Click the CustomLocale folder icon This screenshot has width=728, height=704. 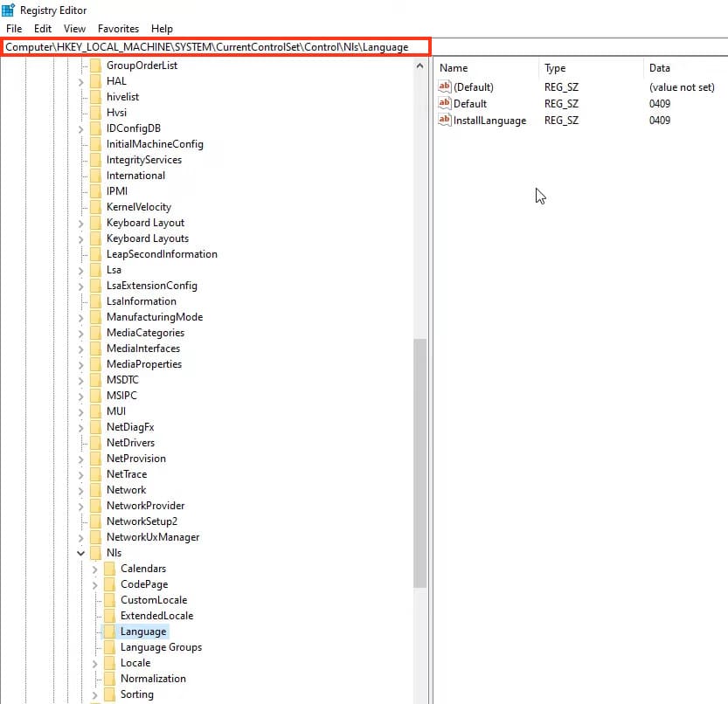pyautogui.click(x=109, y=600)
